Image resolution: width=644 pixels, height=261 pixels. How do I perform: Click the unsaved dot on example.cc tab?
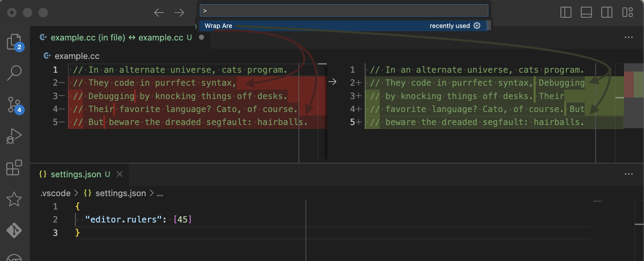[201, 37]
